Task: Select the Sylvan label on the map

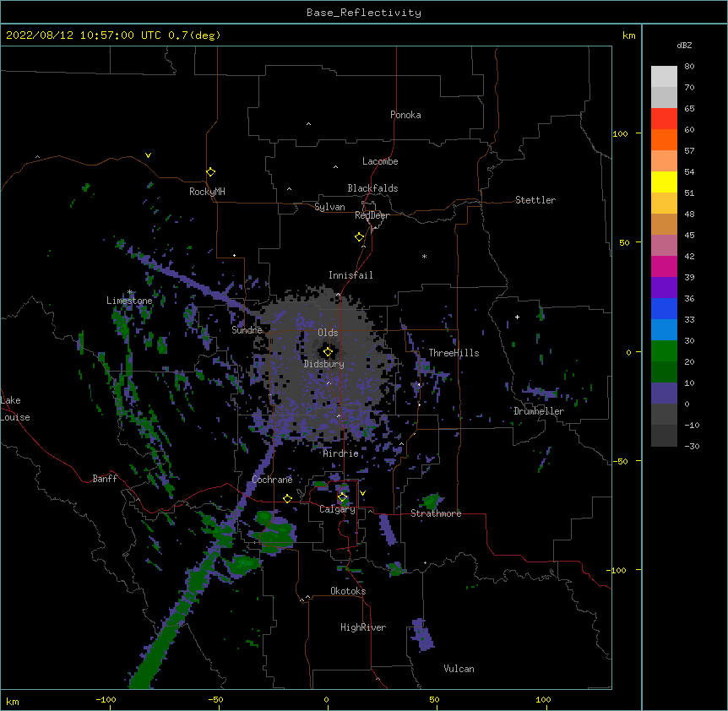Action: pos(329,207)
